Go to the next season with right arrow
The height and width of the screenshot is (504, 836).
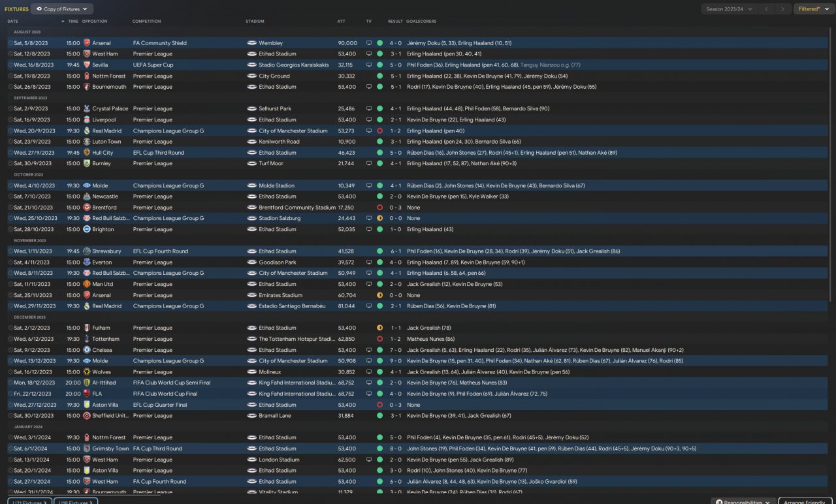pyautogui.click(x=783, y=9)
